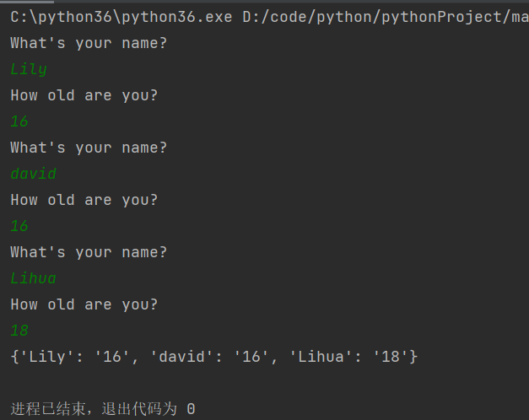Select the green input text "Lily"
Image resolution: width=529 pixels, height=420 pixels.
(x=29, y=69)
